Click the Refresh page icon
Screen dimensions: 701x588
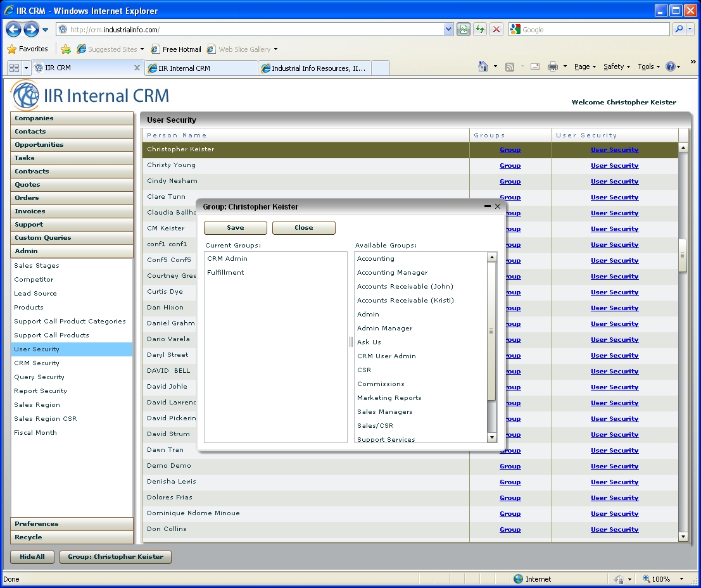point(480,29)
